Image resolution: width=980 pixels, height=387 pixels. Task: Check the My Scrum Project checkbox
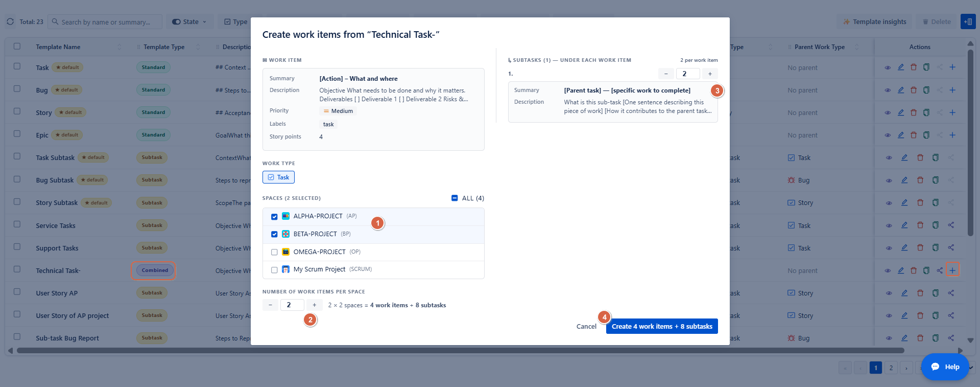(x=274, y=270)
